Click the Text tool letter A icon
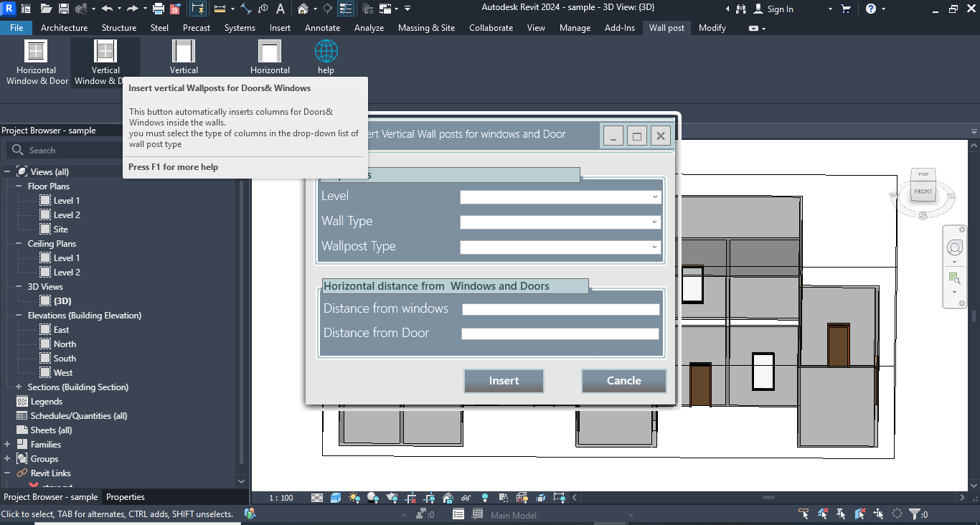The height and width of the screenshot is (525, 980). point(280,9)
